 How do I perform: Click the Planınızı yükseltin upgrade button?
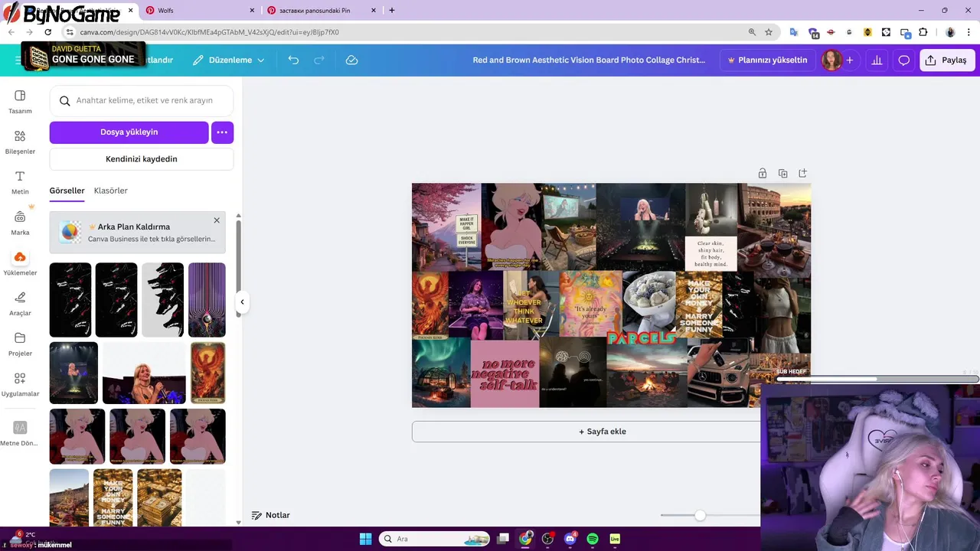click(x=767, y=60)
